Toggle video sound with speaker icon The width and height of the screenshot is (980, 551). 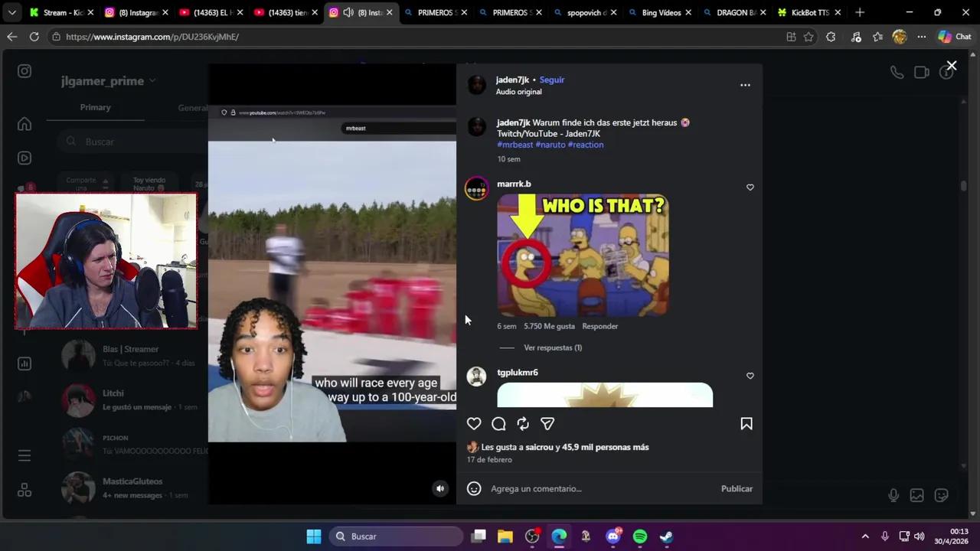click(440, 488)
